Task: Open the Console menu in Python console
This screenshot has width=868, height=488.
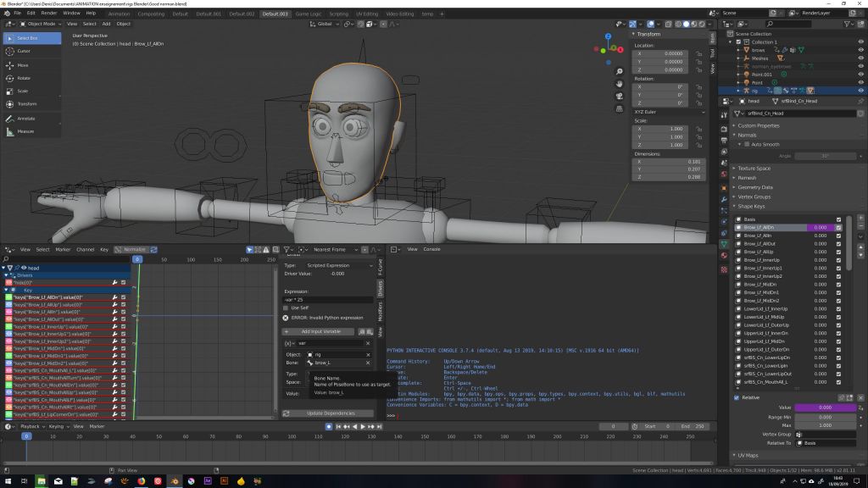Action: click(431, 250)
